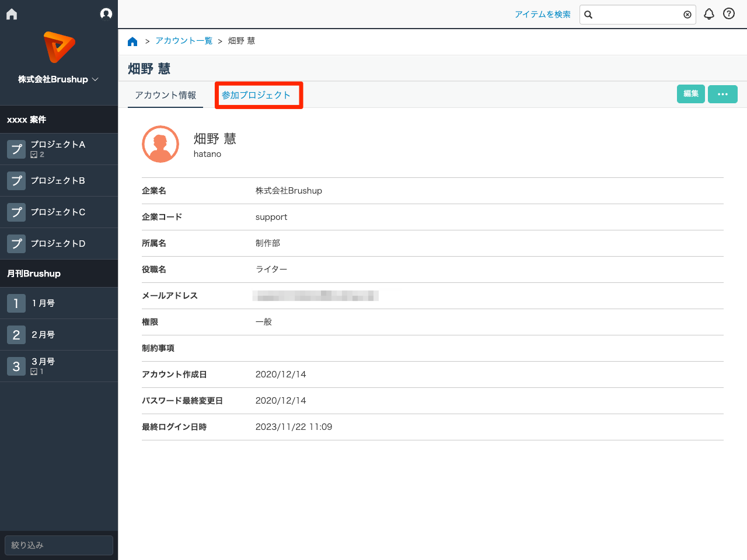Image resolution: width=747 pixels, height=560 pixels.
Task: Click the 株式会社Brushup company name value
Action: 289,191
